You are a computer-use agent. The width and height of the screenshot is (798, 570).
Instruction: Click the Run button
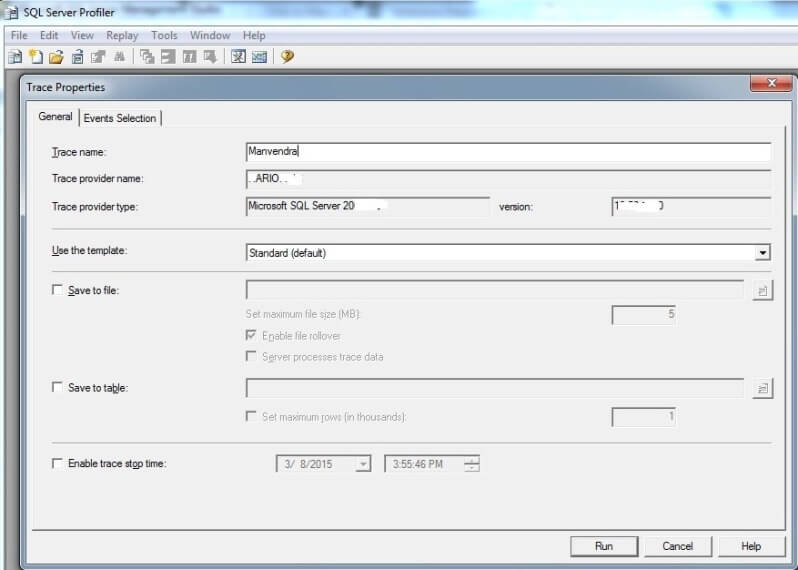coord(604,546)
